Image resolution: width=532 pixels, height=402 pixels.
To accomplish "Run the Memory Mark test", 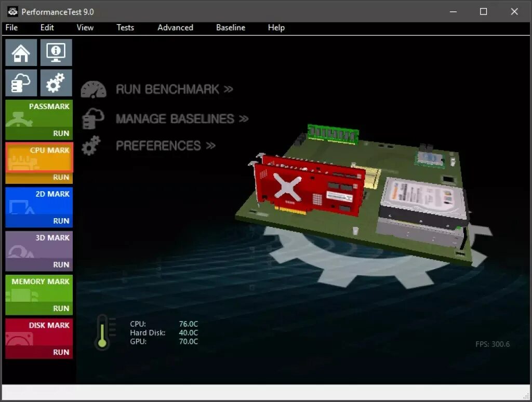I will point(61,309).
